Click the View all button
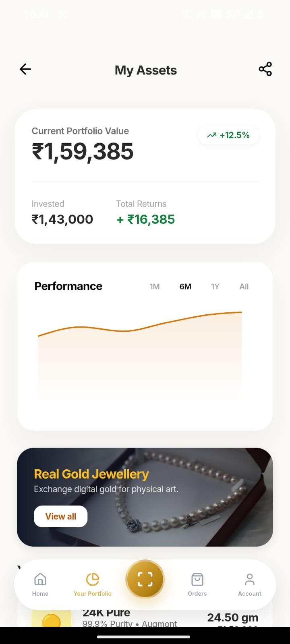The image size is (290, 644). tap(61, 516)
